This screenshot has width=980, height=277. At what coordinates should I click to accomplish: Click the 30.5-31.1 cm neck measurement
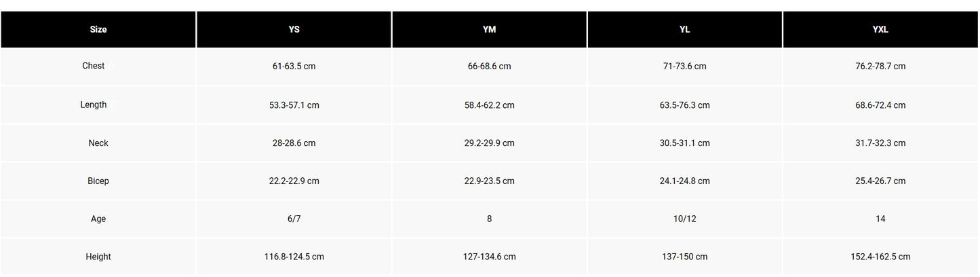pos(684,143)
